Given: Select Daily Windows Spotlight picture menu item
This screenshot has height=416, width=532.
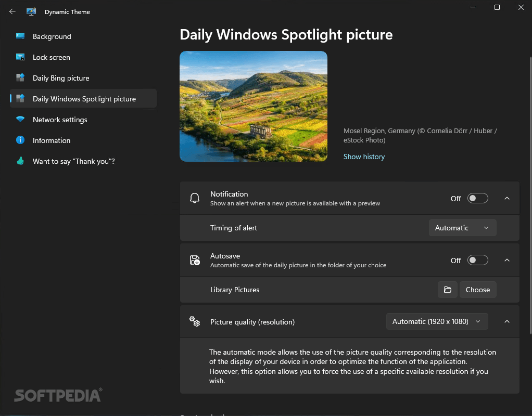Looking at the screenshot, I should pyautogui.click(x=83, y=99).
